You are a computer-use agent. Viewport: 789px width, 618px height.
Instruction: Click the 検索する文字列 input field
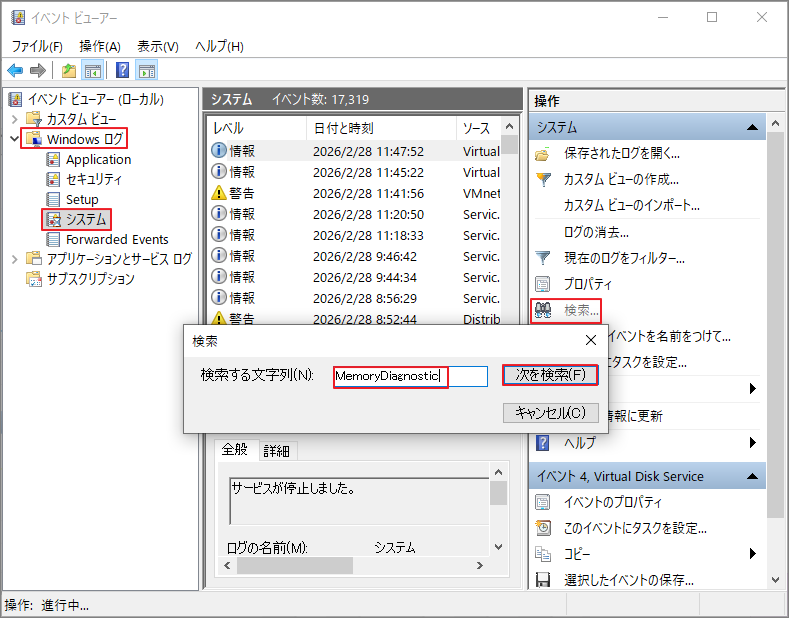[411, 376]
